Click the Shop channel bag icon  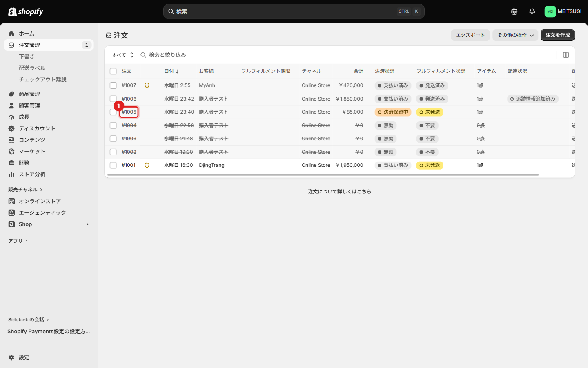[x=11, y=224]
